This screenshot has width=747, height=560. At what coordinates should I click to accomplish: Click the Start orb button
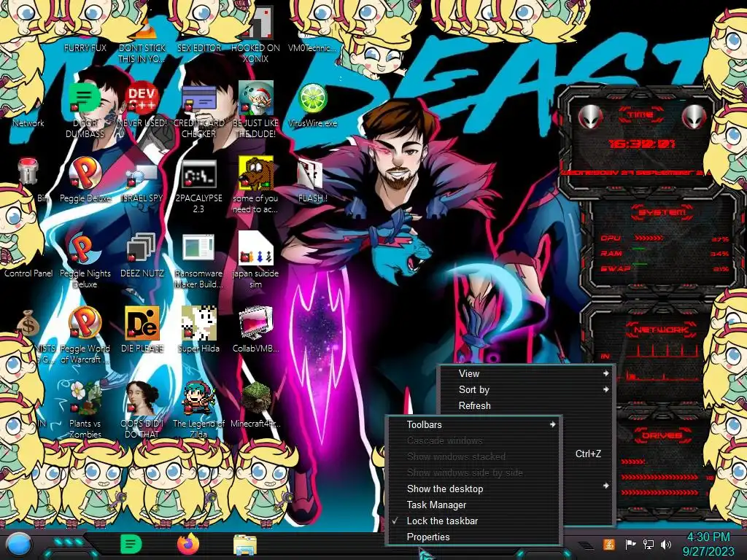(x=18, y=544)
